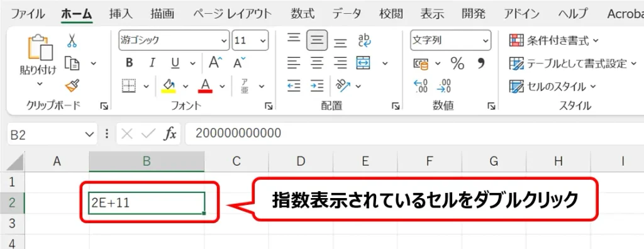Click the phonetic guide (ふりがな) icon

(x=245, y=86)
